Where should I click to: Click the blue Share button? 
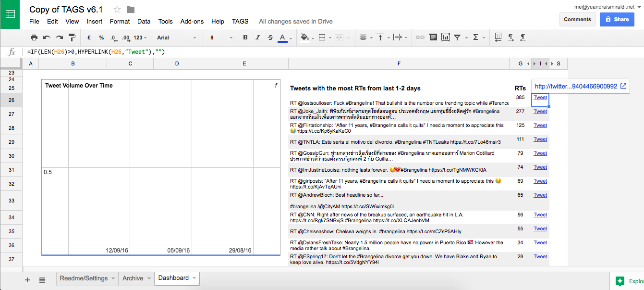[x=617, y=19]
